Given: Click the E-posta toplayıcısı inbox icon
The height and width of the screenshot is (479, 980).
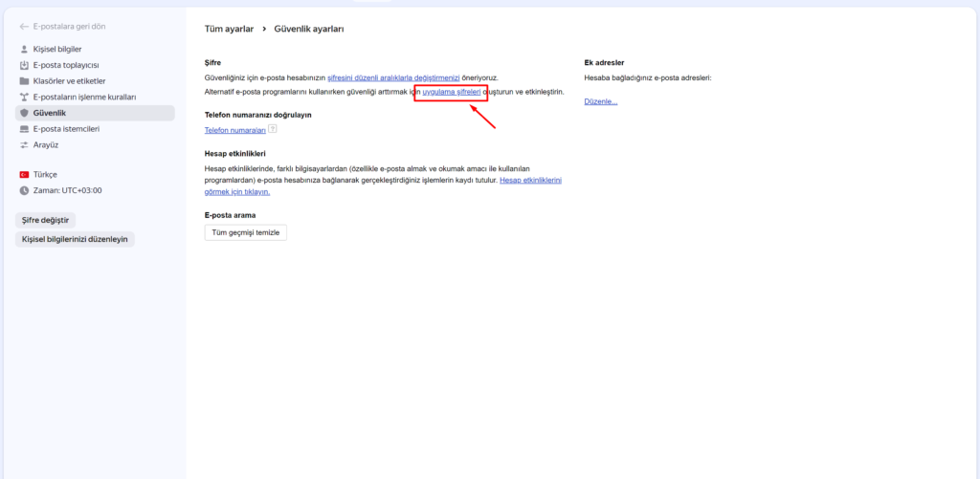Looking at the screenshot, I should point(25,65).
